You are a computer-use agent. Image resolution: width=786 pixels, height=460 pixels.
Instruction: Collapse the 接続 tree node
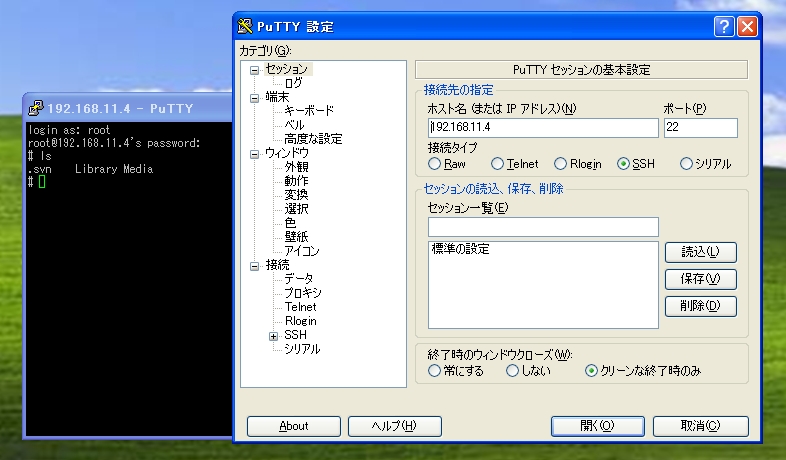(255, 266)
